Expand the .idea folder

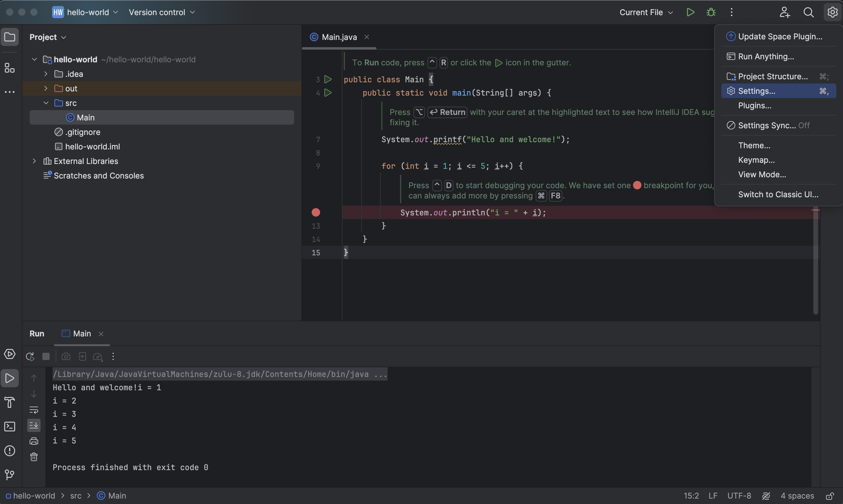(45, 74)
